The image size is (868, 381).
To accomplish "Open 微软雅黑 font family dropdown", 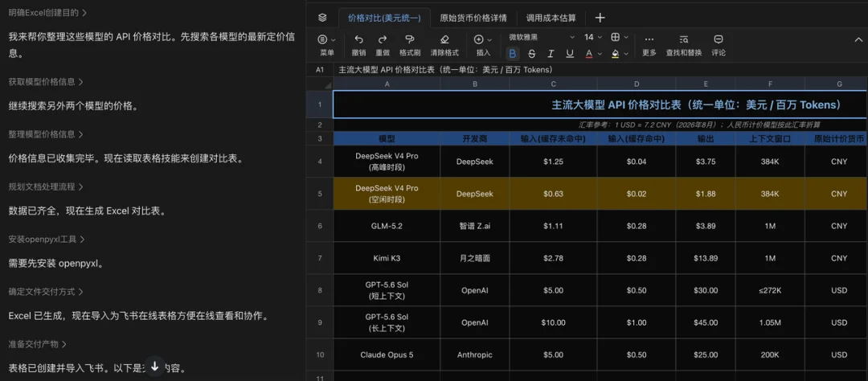I will click(x=542, y=37).
